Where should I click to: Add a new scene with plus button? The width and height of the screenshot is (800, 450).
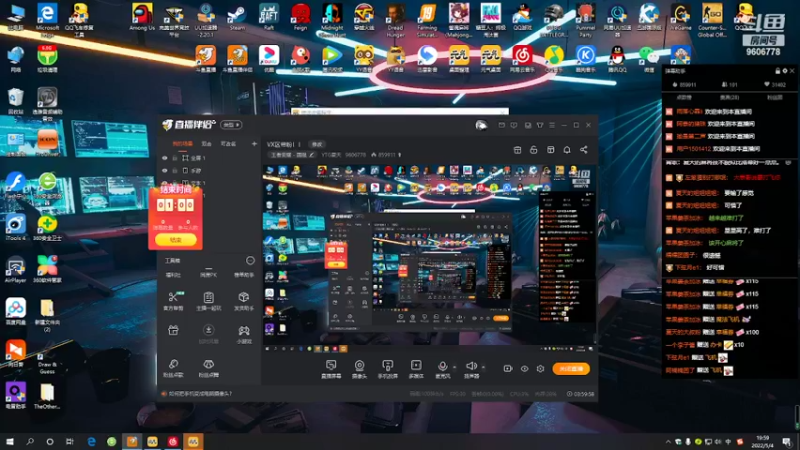pos(254,144)
